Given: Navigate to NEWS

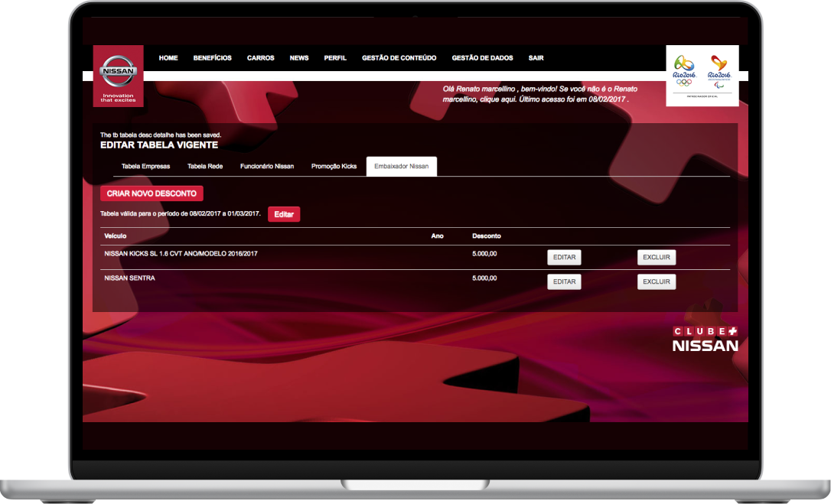Looking at the screenshot, I should [299, 58].
